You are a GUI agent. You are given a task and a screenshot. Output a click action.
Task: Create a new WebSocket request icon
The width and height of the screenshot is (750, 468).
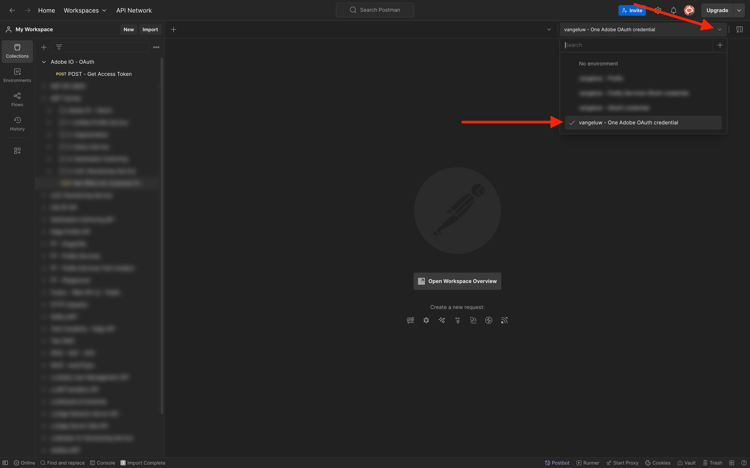[473, 320]
